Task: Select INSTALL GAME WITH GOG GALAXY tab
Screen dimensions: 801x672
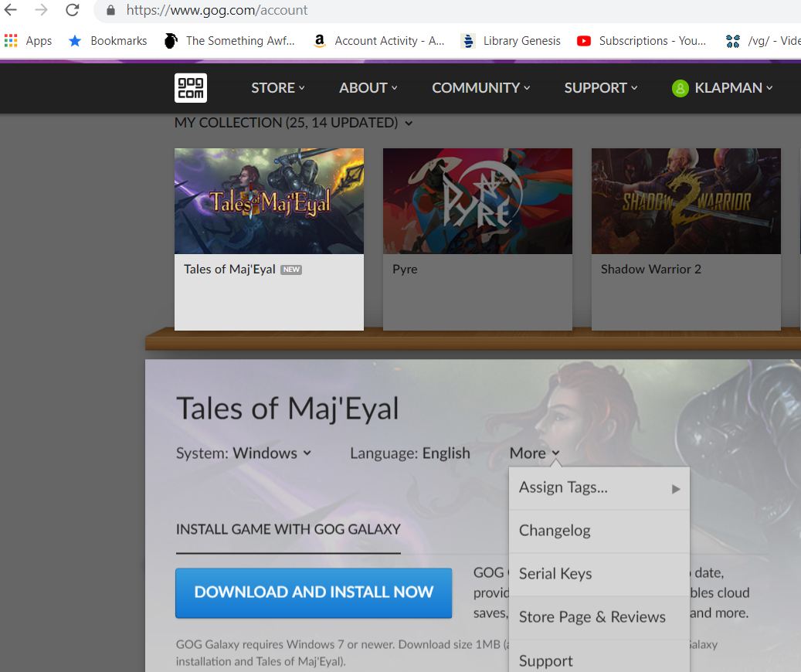Action: tap(288, 529)
